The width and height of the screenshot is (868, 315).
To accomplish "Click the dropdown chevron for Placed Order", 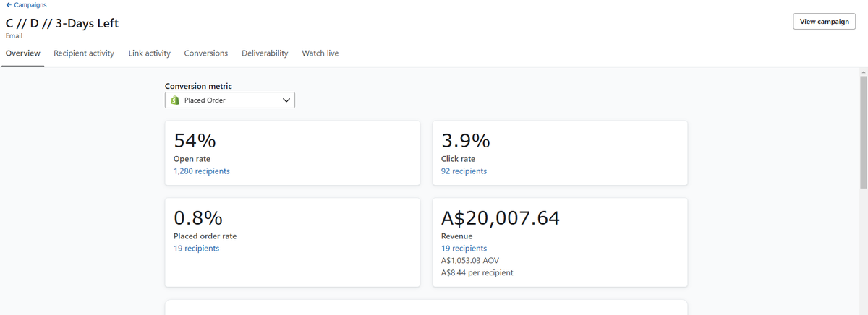I will tap(286, 100).
